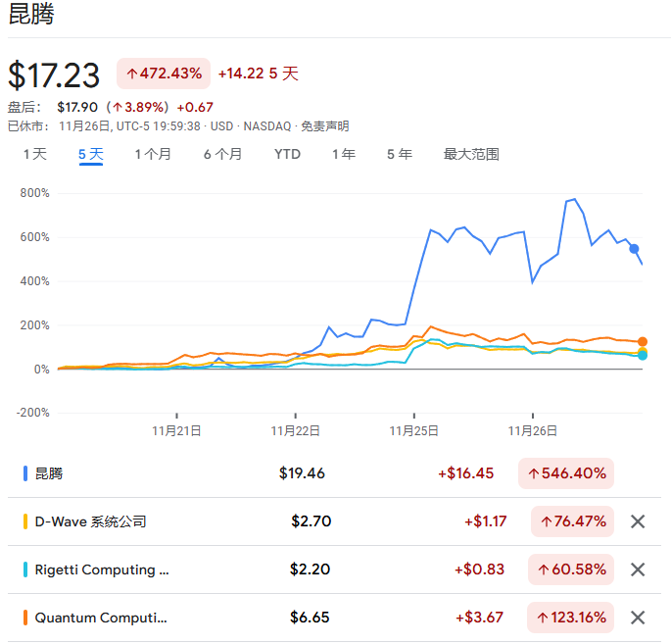Click the 昆腾 page title heading

[31, 14]
